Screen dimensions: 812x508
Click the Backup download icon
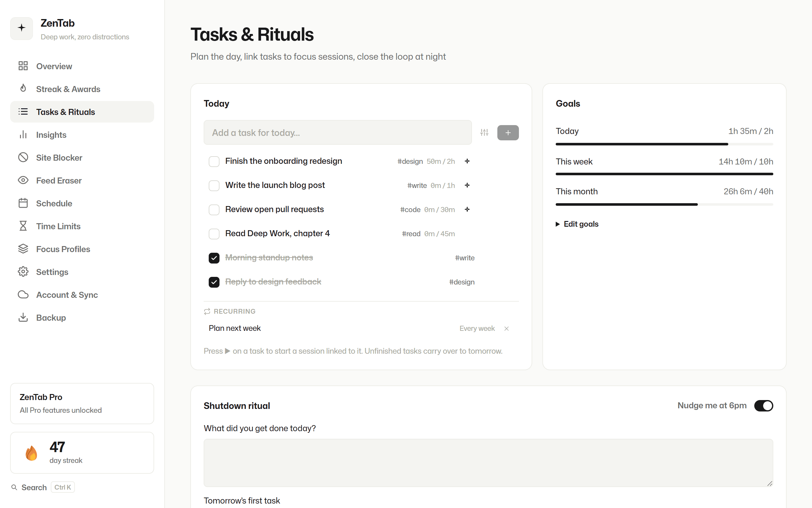coord(23,317)
